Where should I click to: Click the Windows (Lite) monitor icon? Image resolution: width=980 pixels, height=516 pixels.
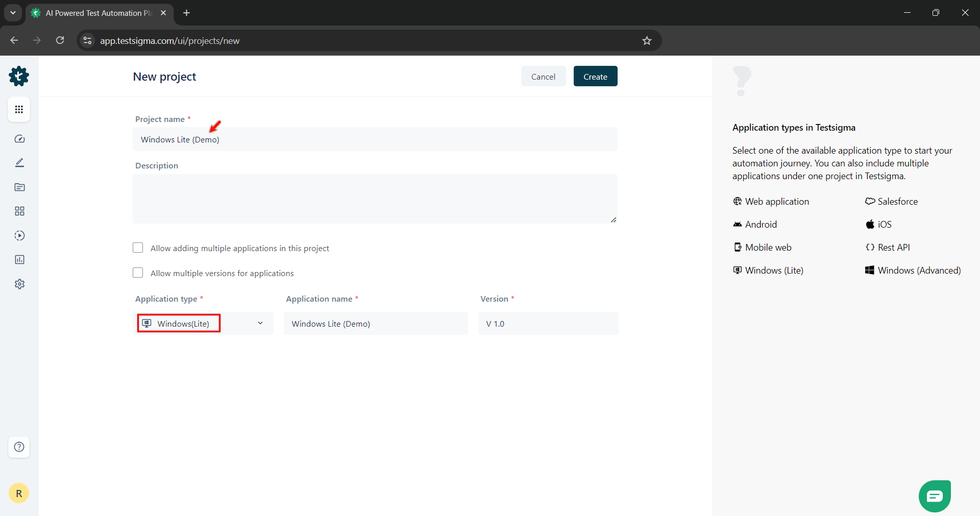click(x=738, y=271)
